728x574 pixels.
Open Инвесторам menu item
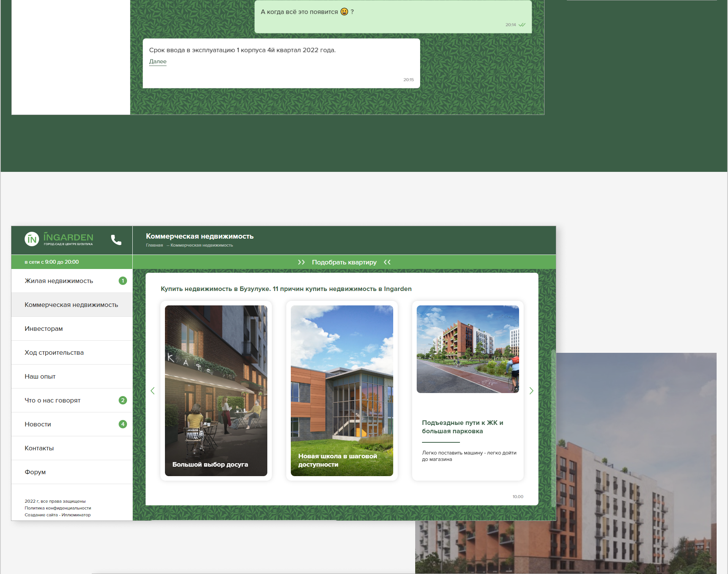tap(44, 329)
